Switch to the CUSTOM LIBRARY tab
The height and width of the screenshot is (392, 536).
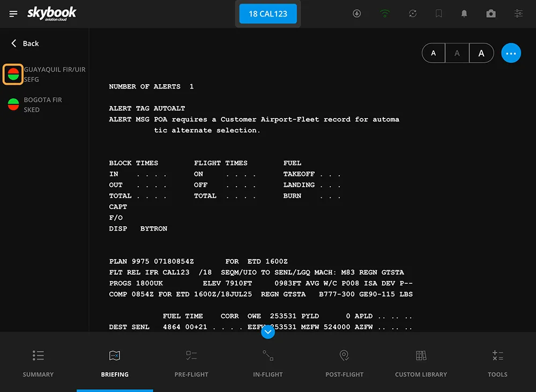point(421,363)
